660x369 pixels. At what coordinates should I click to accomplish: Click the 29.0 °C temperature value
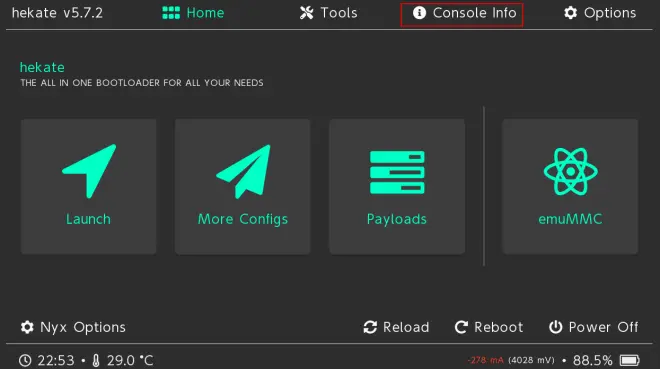tap(130, 361)
